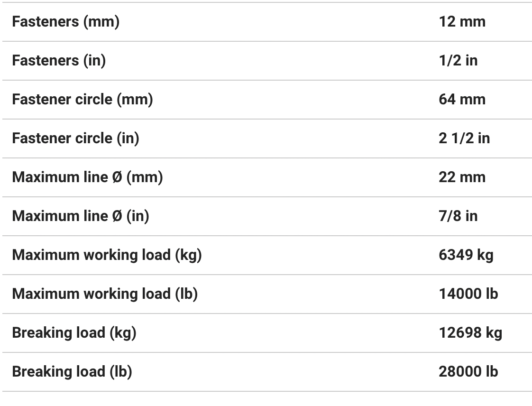This screenshot has height=406, width=532.
Task: Click the 'Maximum working load (lb)' label
Action: 105,294
